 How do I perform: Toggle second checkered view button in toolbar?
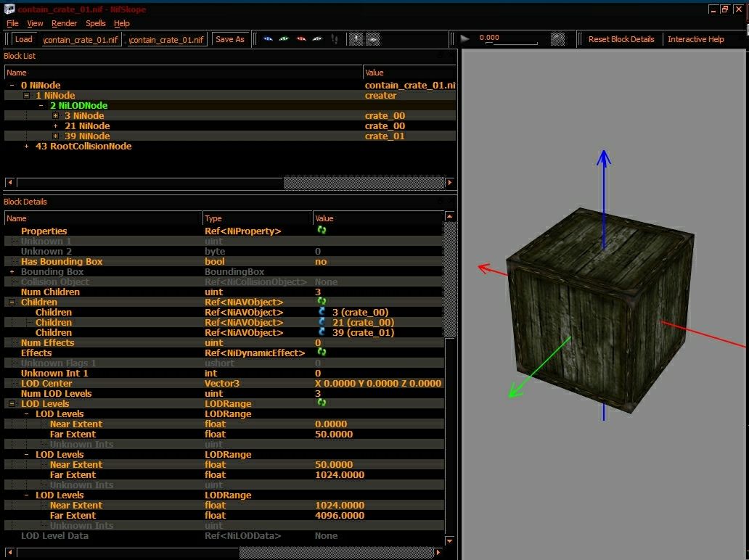373,39
